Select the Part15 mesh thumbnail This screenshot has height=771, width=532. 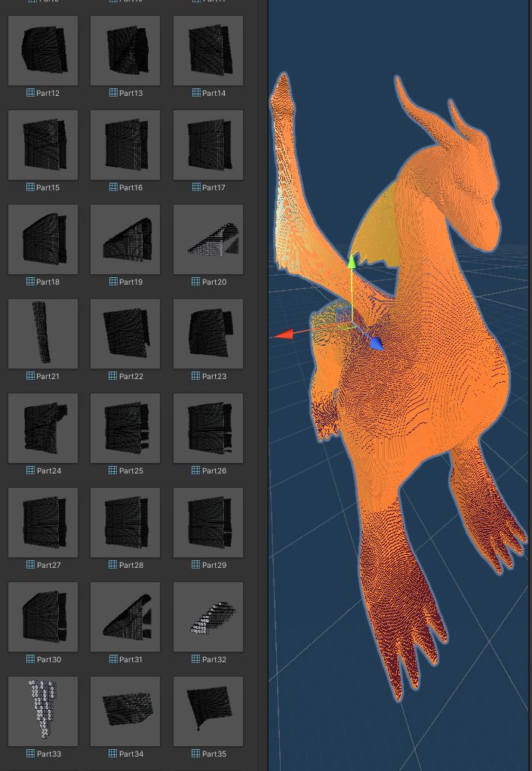coord(43,145)
